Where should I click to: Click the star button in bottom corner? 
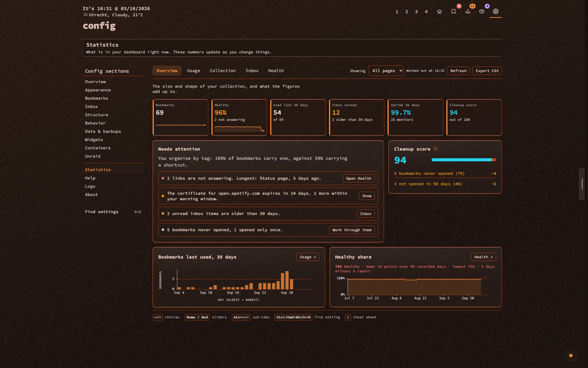coord(571,355)
